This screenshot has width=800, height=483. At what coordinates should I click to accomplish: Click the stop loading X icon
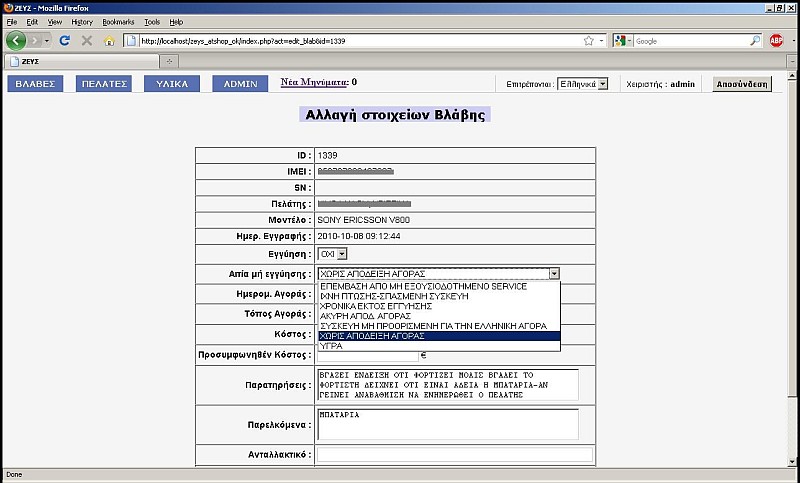tap(87, 40)
